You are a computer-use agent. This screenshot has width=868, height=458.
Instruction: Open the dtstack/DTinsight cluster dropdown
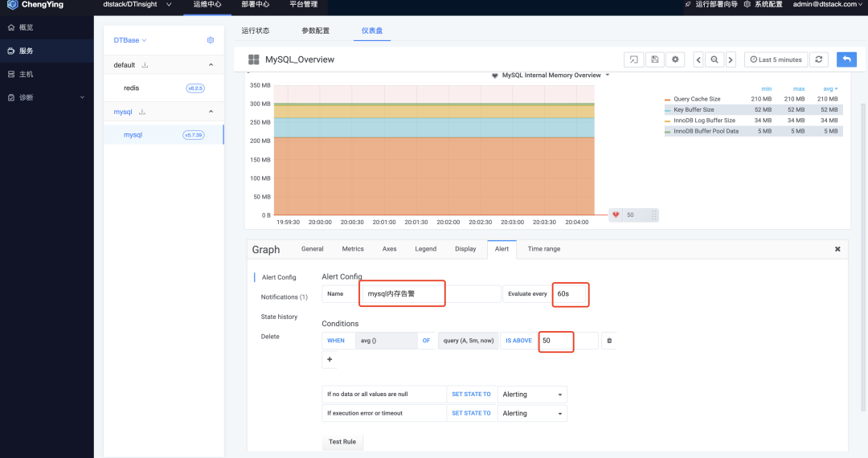(x=137, y=5)
